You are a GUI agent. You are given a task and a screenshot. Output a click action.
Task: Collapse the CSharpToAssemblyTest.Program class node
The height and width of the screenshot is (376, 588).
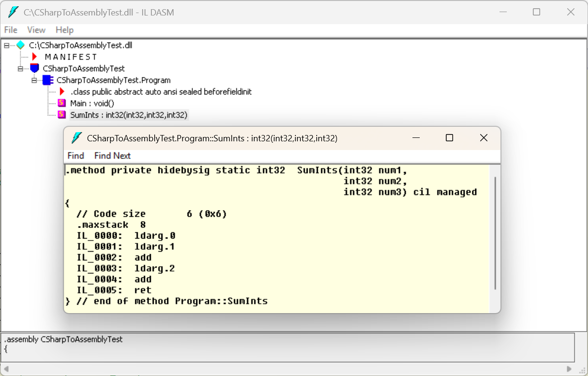click(x=33, y=80)
